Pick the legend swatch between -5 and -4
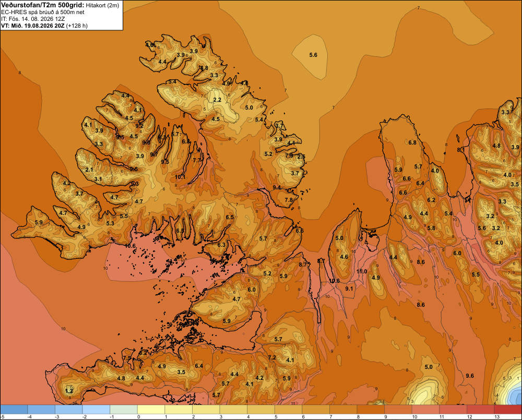522x420 pixels. click(x=14, y=410)
